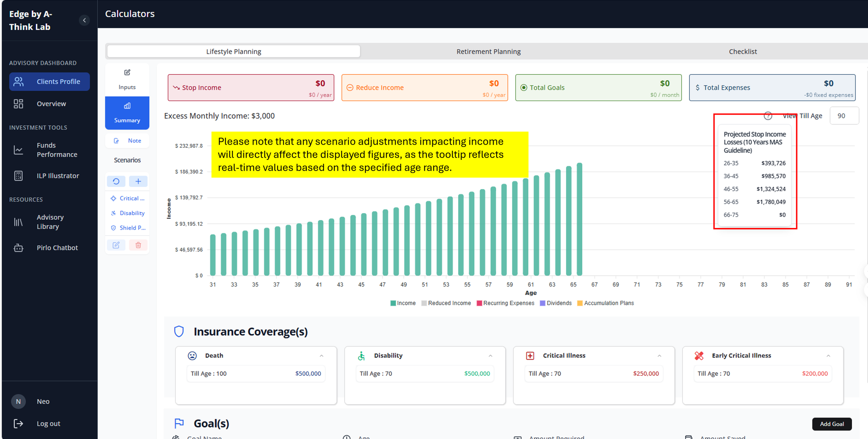
Task: Click the reset scenarios refresh icon
Action: 116,181
